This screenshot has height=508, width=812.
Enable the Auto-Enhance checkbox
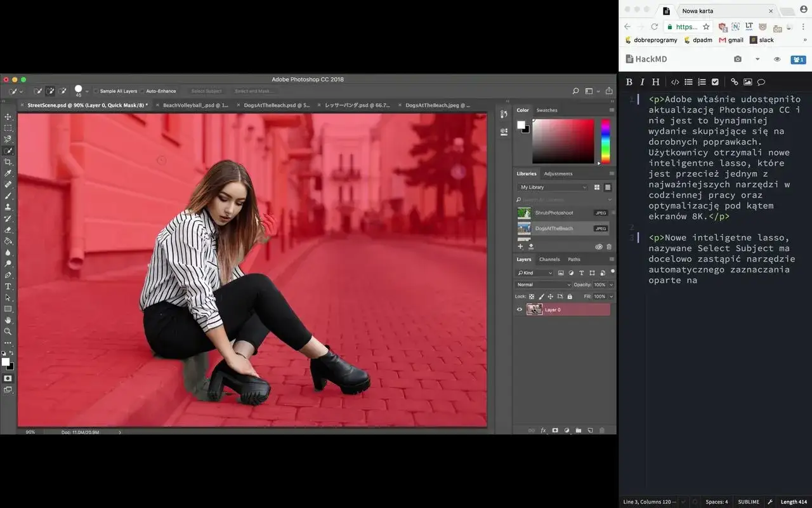tap(143, 91)
